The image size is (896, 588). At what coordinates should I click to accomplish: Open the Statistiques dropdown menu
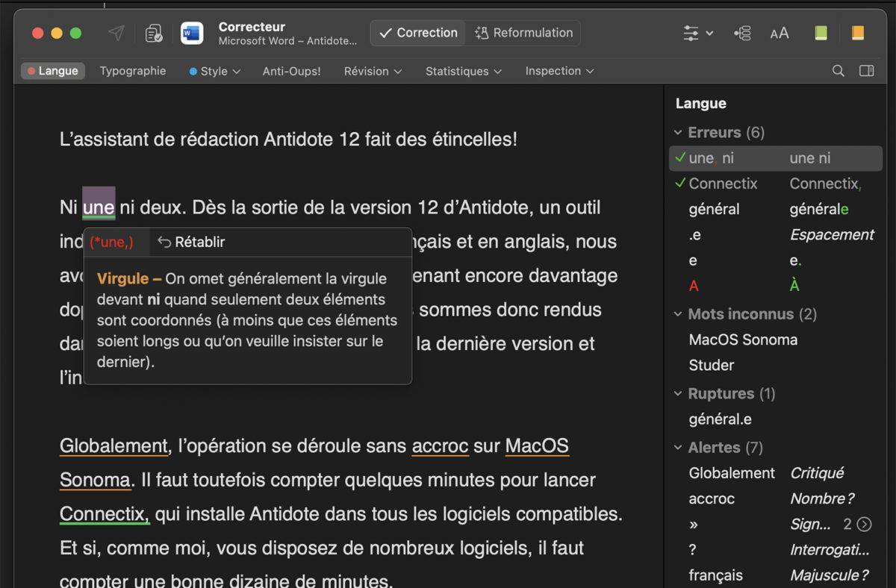463,71
